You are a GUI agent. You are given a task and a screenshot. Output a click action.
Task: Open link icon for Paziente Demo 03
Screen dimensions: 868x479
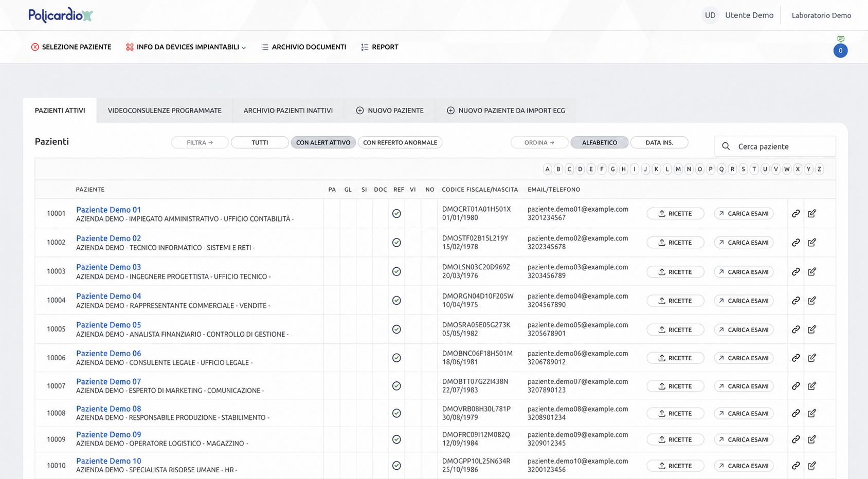click(795, 272)
